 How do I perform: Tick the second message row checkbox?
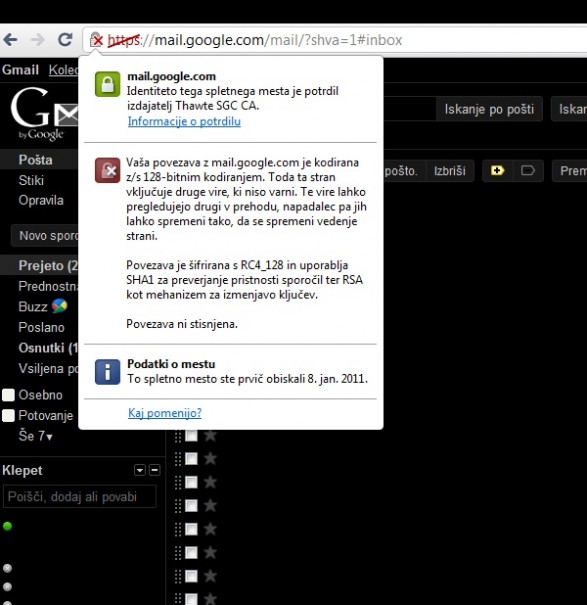click(x=191, y=459)
